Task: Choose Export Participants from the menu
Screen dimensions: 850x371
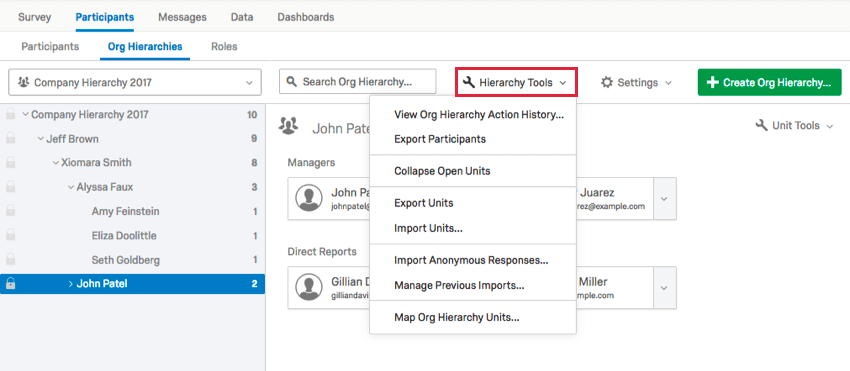Action: [x=440, y=139]
